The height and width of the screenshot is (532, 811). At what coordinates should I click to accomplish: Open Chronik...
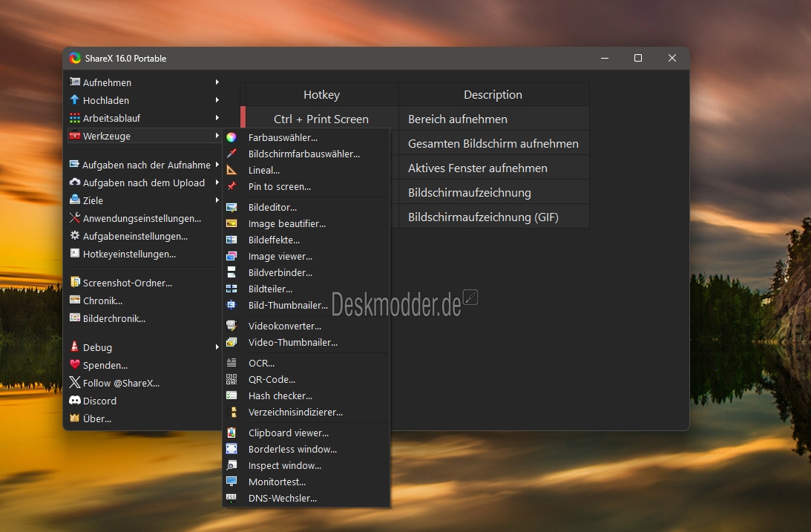click(145, 301)
